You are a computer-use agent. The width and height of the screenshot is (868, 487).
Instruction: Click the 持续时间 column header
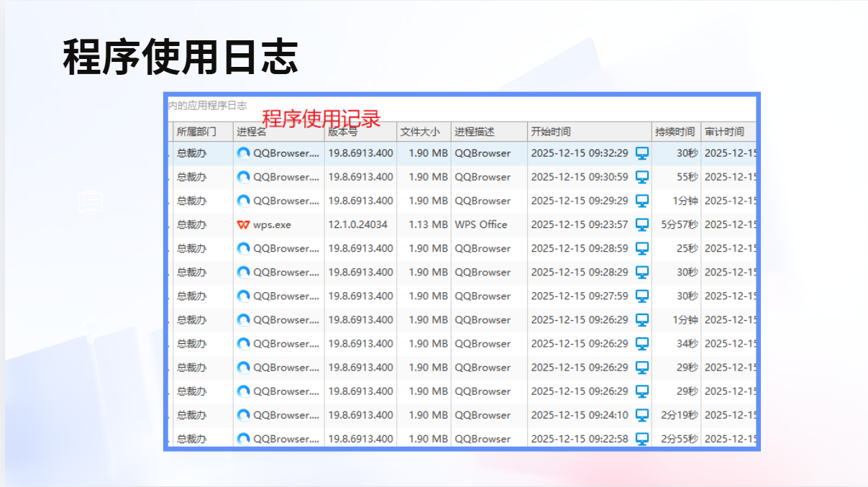[x=675, y=132]
